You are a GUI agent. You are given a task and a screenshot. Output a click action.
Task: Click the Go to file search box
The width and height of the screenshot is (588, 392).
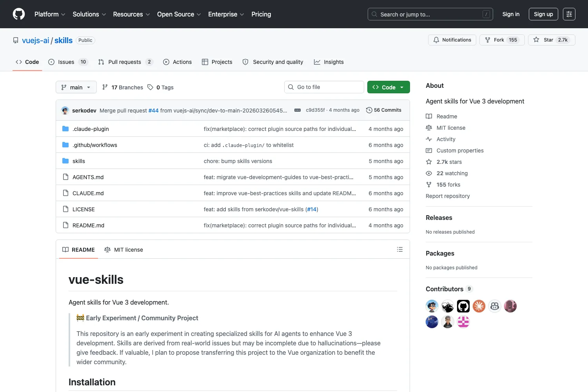[x=324, y=87]
